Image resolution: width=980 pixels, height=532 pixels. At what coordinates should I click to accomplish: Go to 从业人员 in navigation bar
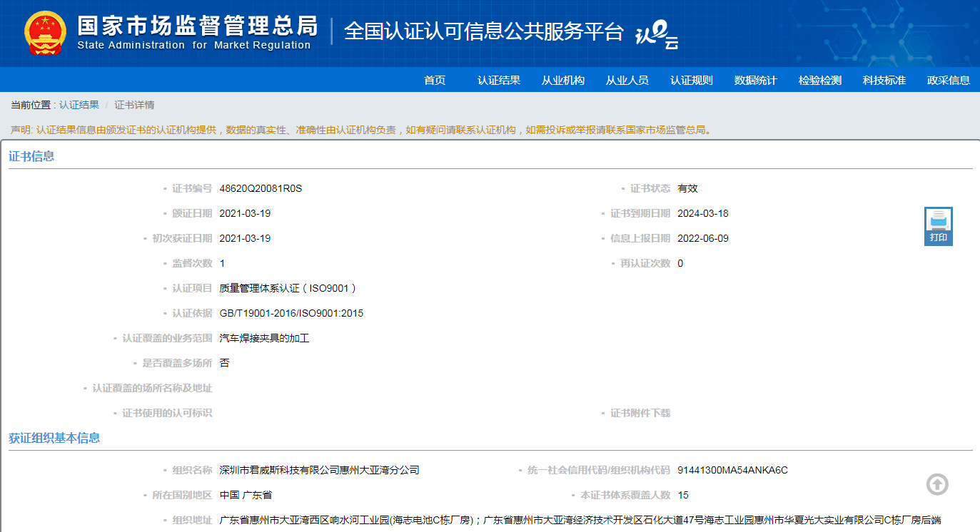pyautogui.click(x=627, y=80)
